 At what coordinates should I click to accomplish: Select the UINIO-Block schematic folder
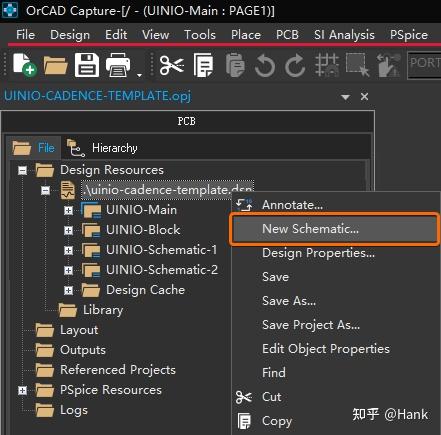(143, 230)
